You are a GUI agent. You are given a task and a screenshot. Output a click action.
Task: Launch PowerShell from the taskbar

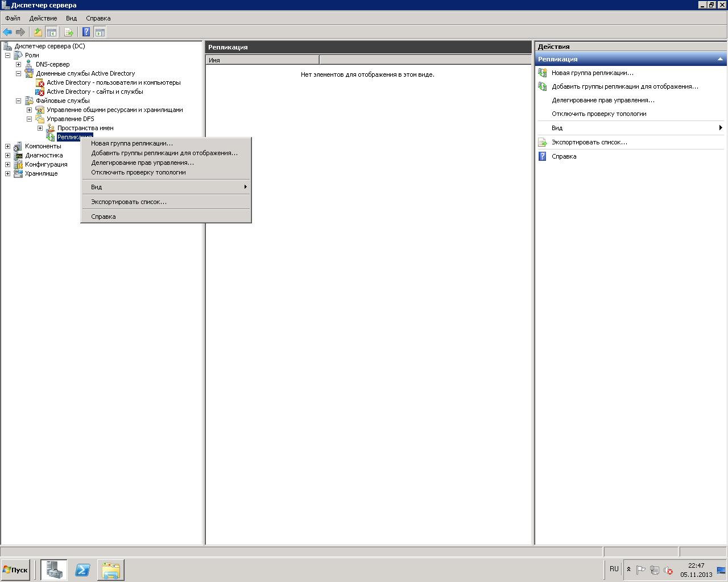pos(82,570)
